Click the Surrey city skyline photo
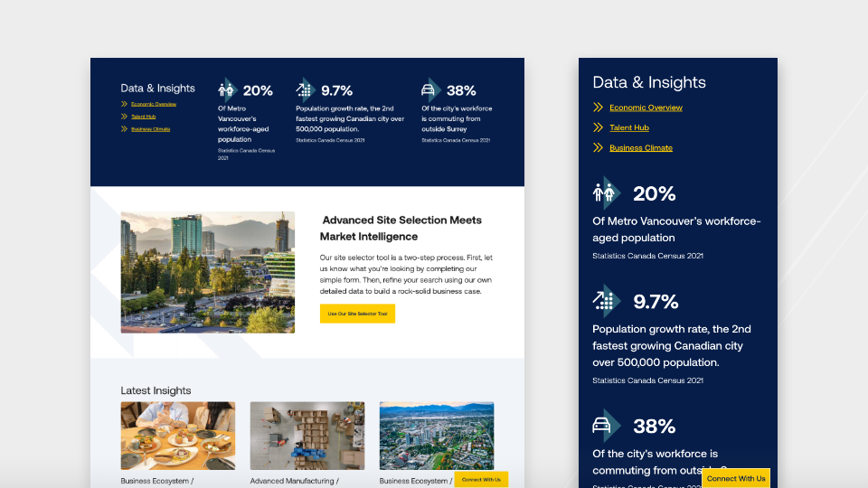This screenshot has height=488, width=868. click(208, 272)
